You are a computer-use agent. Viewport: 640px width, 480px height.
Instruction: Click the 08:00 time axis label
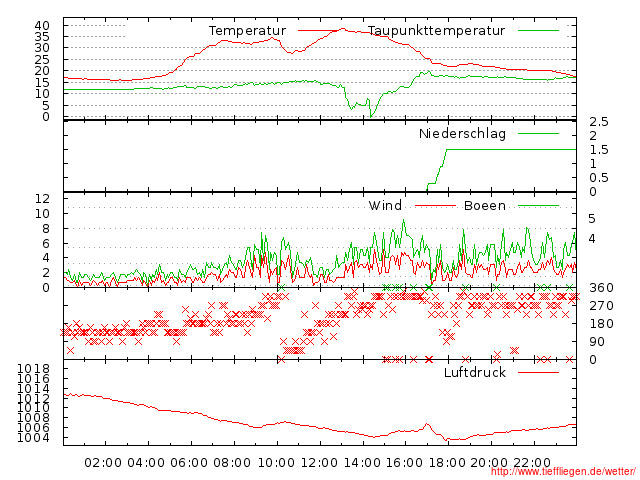pos(232,463)
